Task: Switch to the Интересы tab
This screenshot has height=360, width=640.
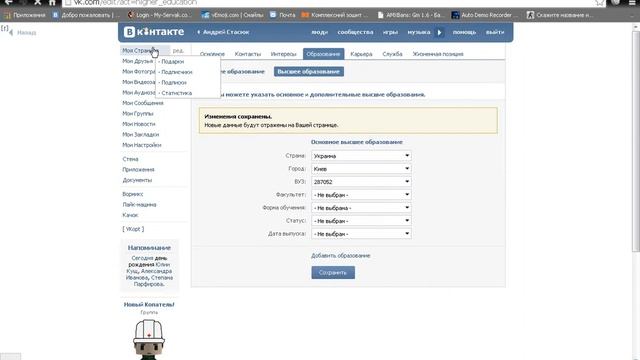Action: point(283,54)
